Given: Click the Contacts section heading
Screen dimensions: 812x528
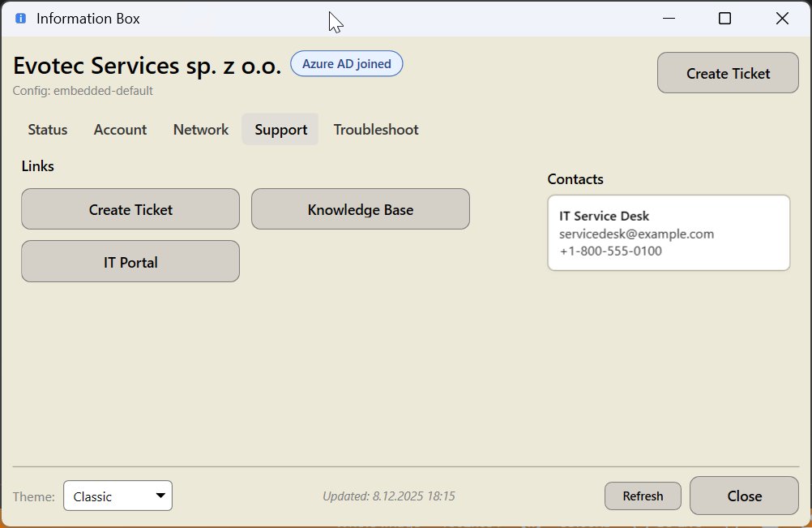Looking at the screenshot, I should point(575,179).
